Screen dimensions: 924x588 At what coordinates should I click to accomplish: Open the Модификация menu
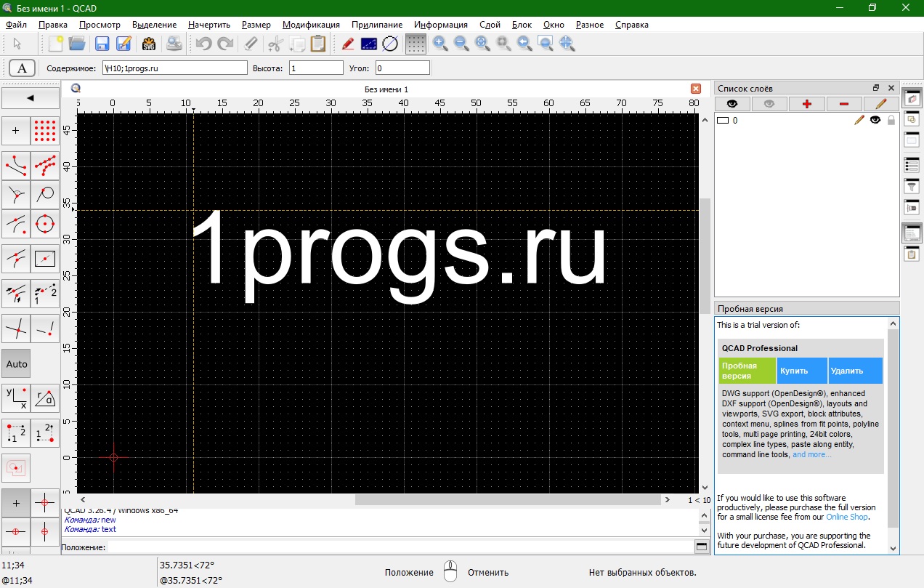pos(311,25)
